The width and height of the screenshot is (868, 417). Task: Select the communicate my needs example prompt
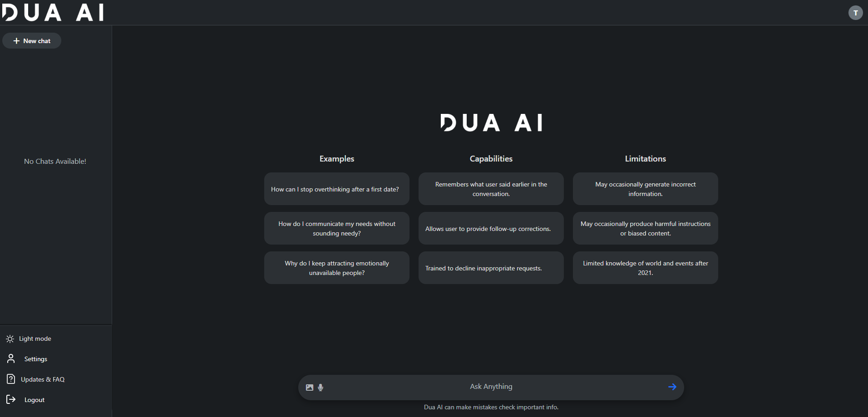[336, 228]
